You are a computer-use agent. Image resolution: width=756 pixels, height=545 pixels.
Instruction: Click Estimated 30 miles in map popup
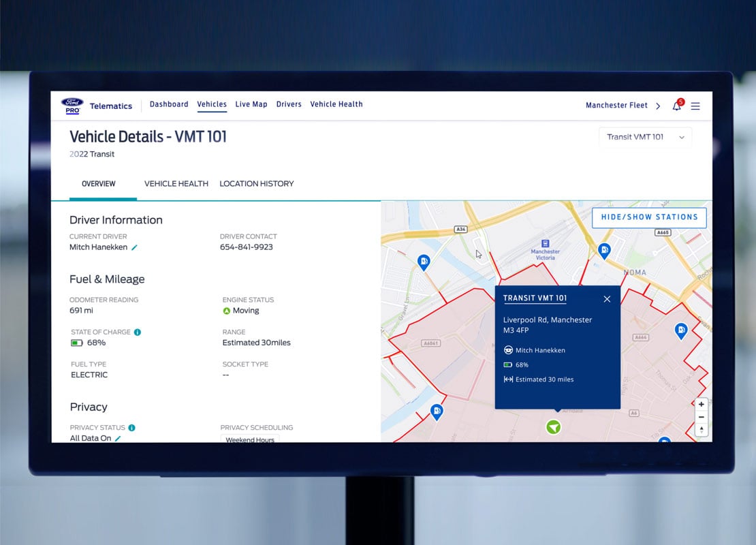click(x=545, y=379)
